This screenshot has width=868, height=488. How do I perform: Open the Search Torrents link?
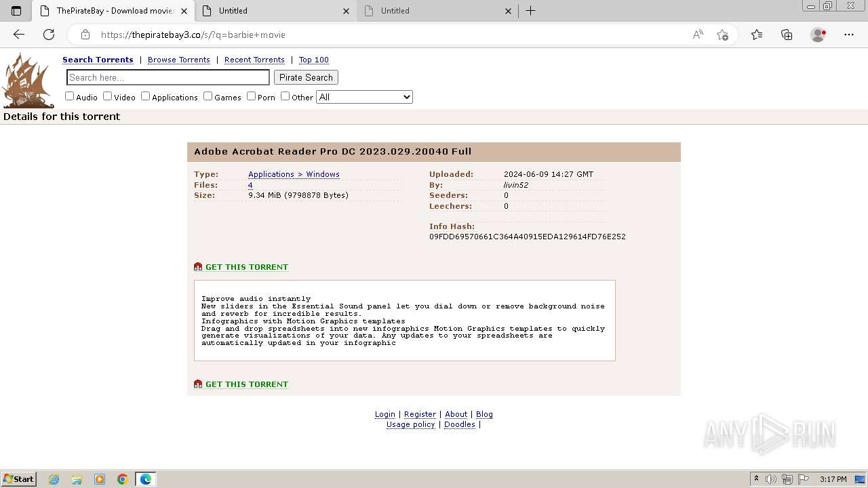click(98, 60)
